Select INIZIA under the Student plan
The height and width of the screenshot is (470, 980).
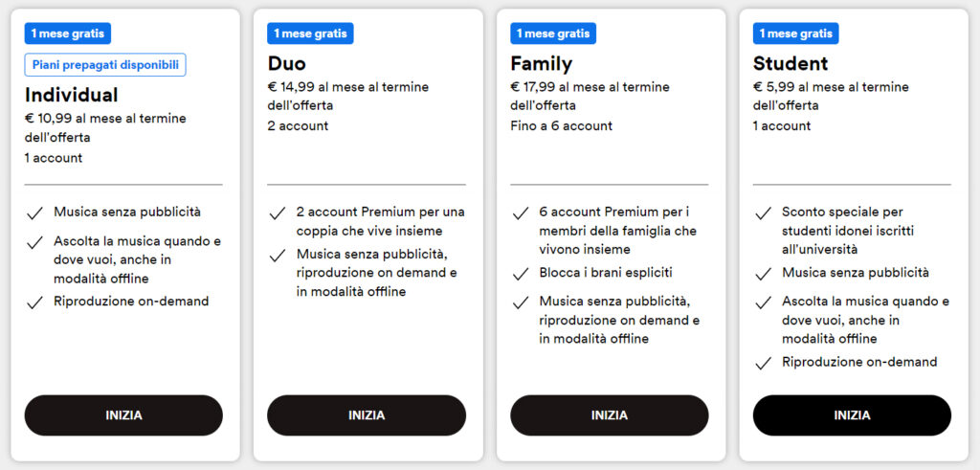click(x=852, y=415)
